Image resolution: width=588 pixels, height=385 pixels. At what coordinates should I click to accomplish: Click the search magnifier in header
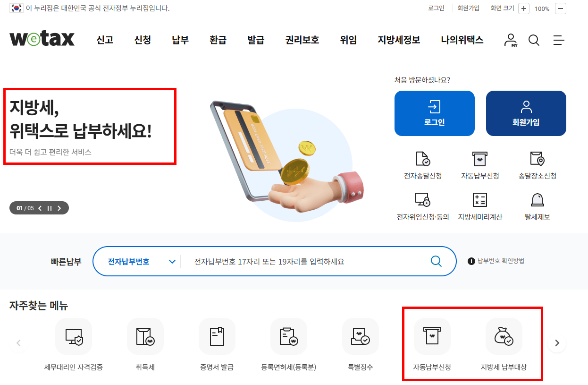(534, 40)
